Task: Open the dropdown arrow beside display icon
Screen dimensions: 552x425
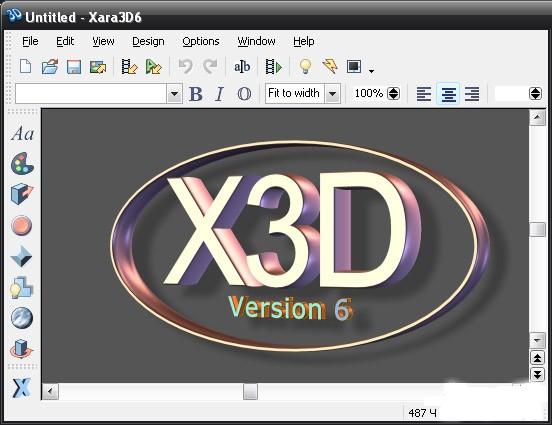Action: pyautogui.click(x=371, y=71)
